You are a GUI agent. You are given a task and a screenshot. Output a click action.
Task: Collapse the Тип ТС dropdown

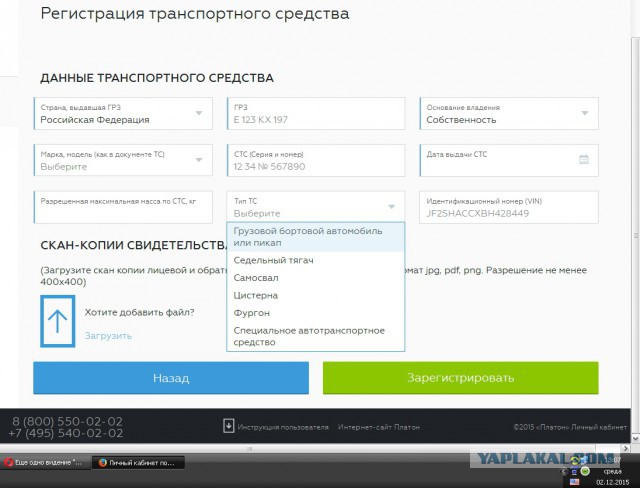(x=316, y=207)
